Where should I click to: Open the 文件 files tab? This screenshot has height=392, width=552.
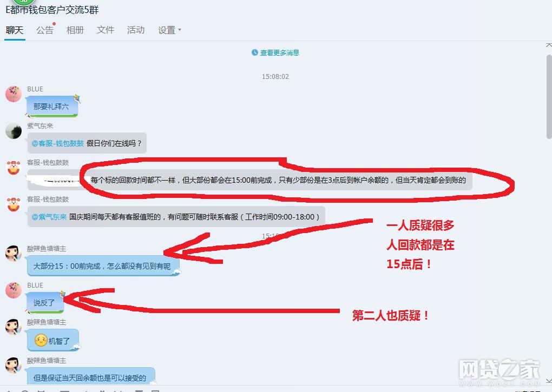(106, 30)
